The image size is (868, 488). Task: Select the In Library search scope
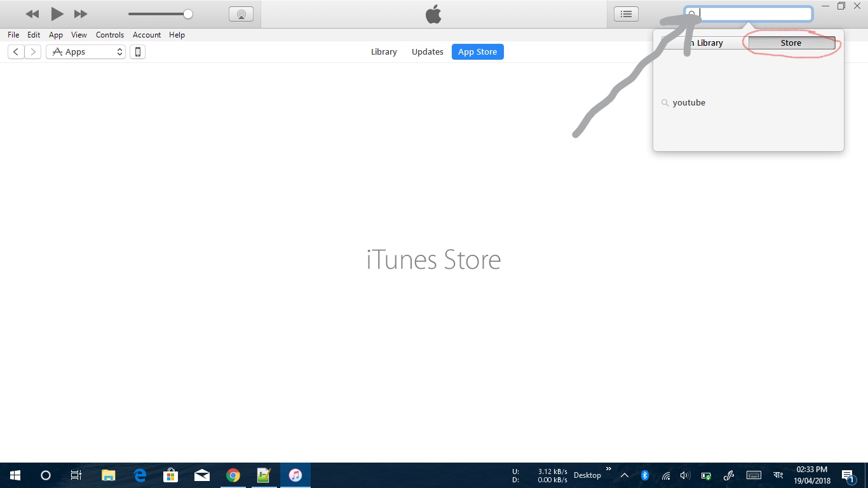pos(705,43)
